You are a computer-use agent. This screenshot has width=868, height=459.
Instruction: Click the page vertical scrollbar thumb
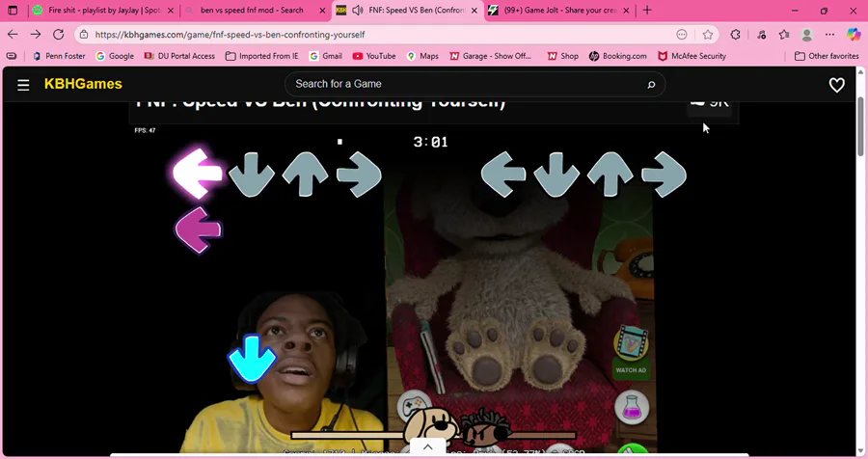click(x=860, y=126)
